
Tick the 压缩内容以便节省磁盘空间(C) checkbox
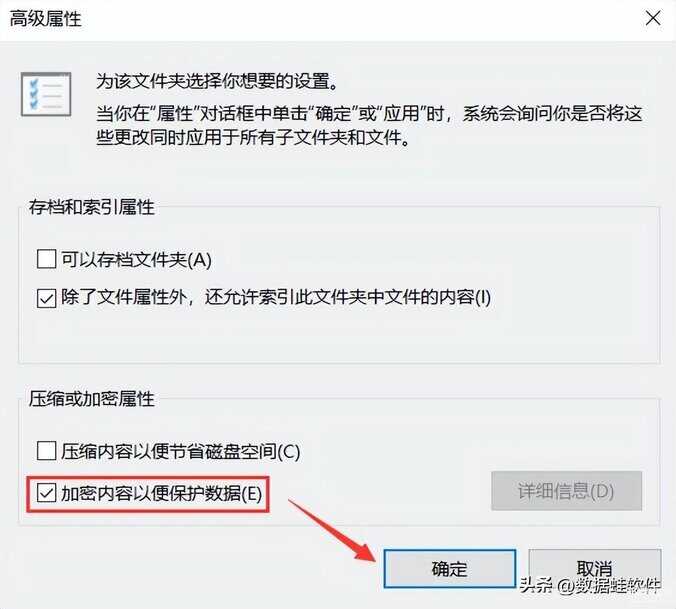[x=47, y=451]
